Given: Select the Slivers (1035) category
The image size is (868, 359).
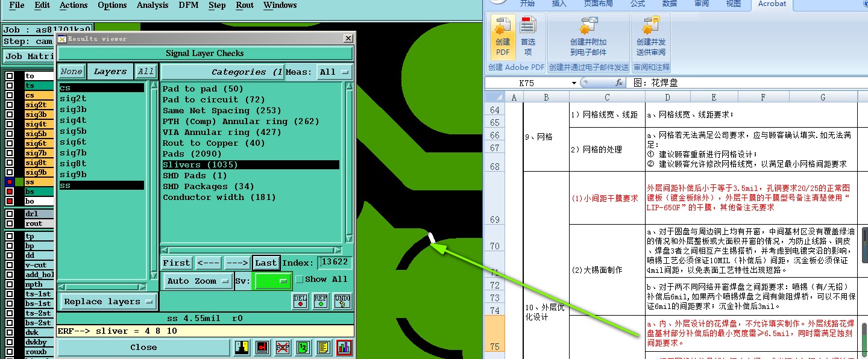Looking at the screenshot, I should (251, 164).
